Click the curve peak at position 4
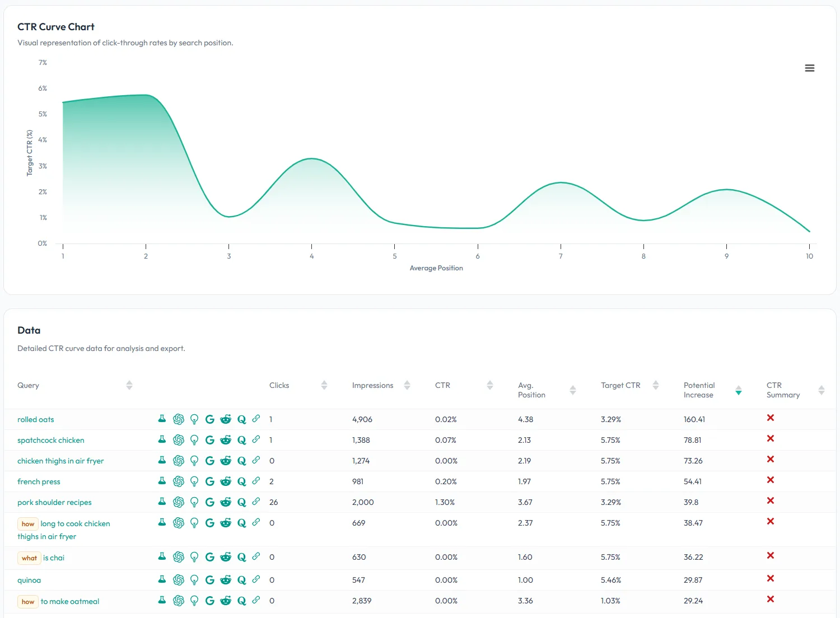Screen dimensions: 840x618 click(x=311, y=159)
